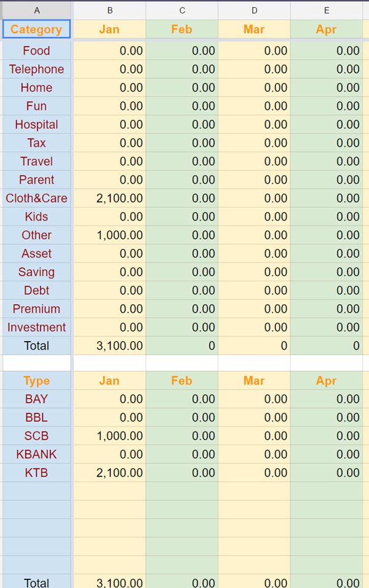This screenshot has height=588, width=369.
Task: Click the column C header
Action: coord(182,10)
